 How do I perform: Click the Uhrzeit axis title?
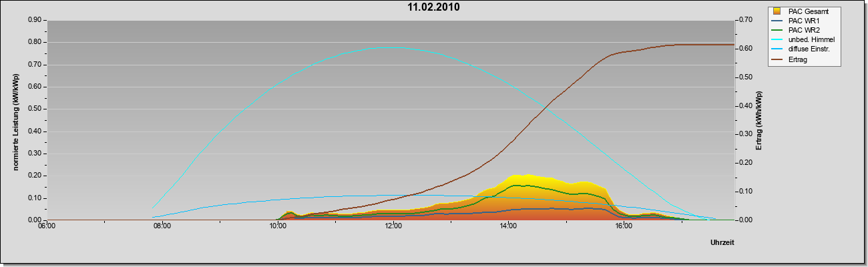click(x=722, y=244)
